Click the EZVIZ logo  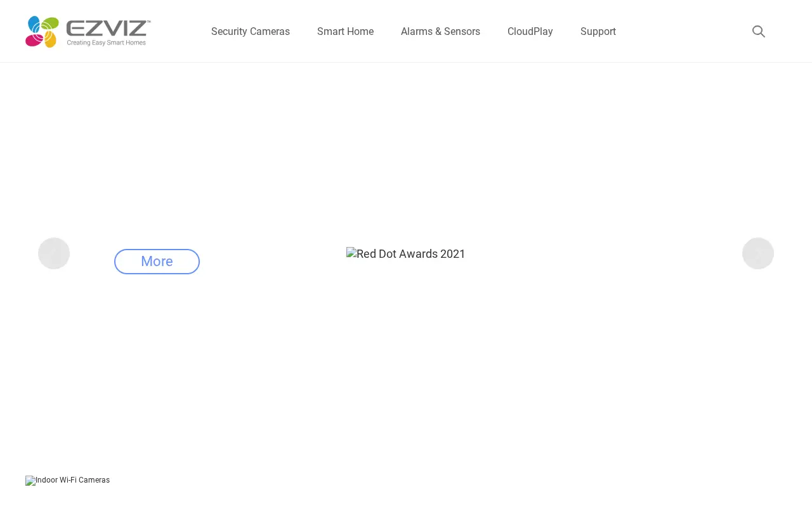point(88,32)
